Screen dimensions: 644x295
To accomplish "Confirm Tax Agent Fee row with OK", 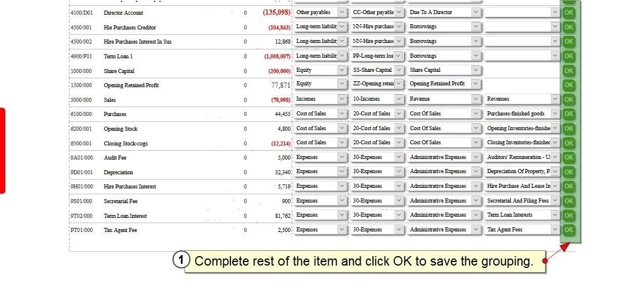I will (x=569, y=230).
